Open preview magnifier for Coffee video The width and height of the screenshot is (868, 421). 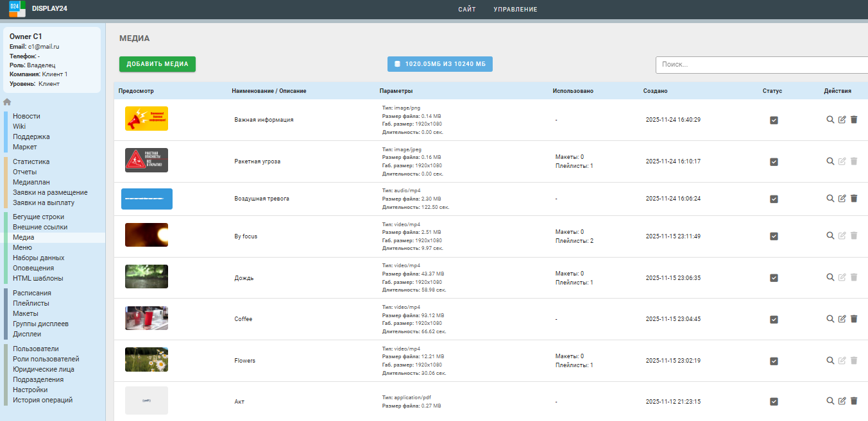click(830, 319)
